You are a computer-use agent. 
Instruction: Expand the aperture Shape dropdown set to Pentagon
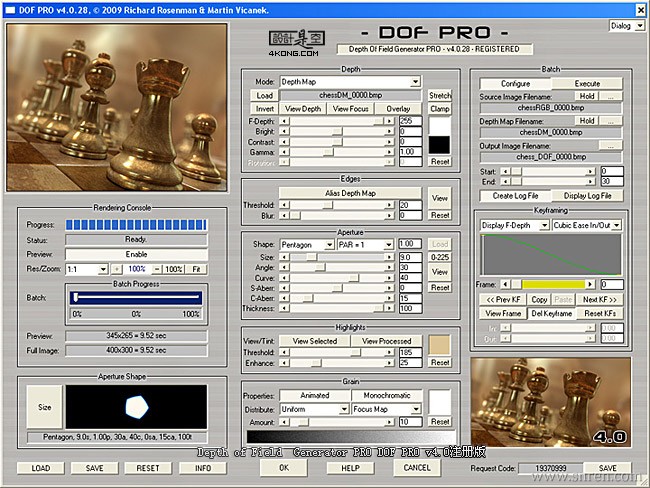click(x=306, y=244)
